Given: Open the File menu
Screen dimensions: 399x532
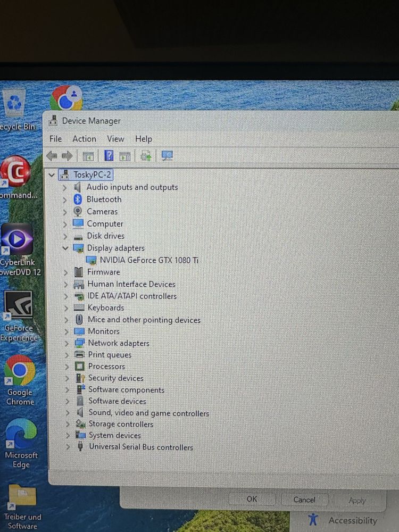Looking at the screenshot, I should (56, 139).
